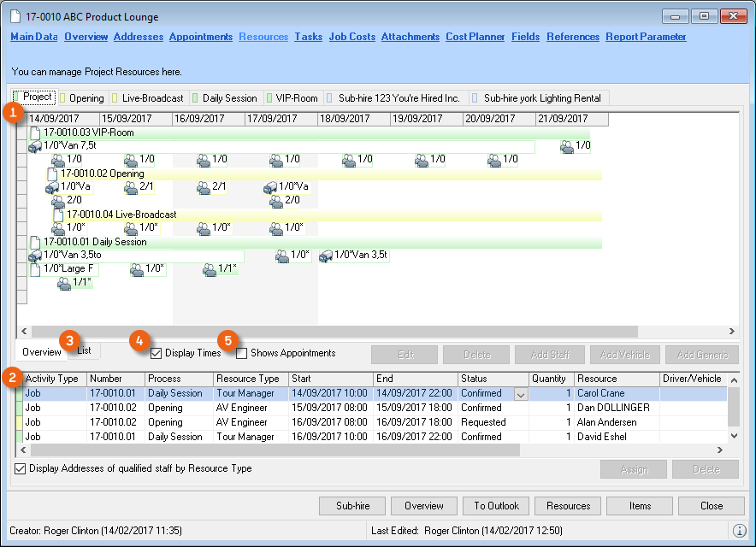Click the document icon beside 17-0010.03 VIP-Room
The image size is (756, 547).
(35, 132)
